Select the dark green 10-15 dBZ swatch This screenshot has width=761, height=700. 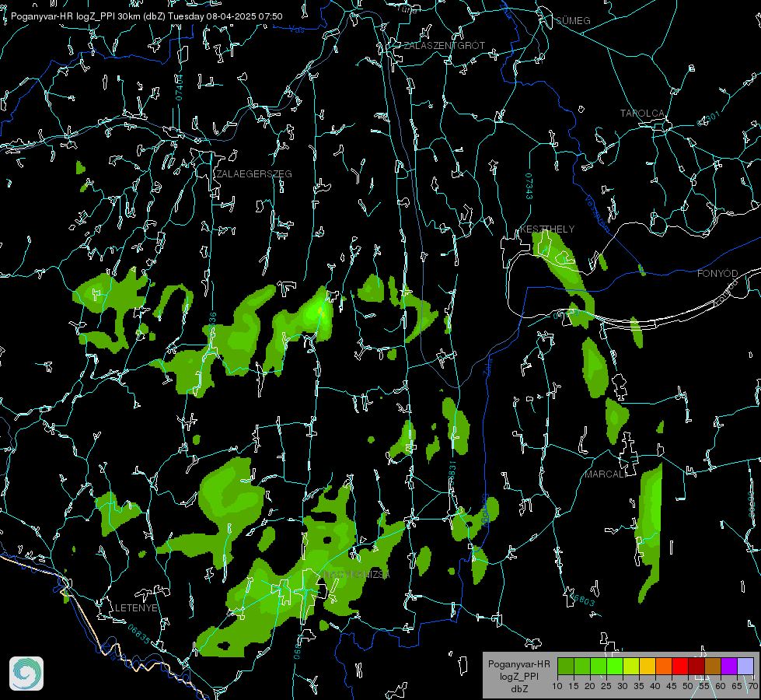coord(565,666)
